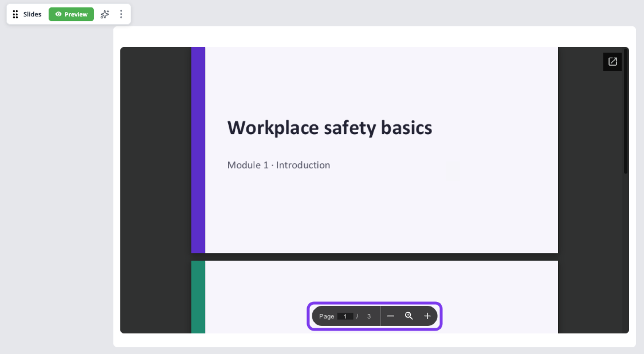The height and width of the screenshot is (354, 644).
Task: Click the viewer's vertical scrollbar
Action: tap(626, 111)
